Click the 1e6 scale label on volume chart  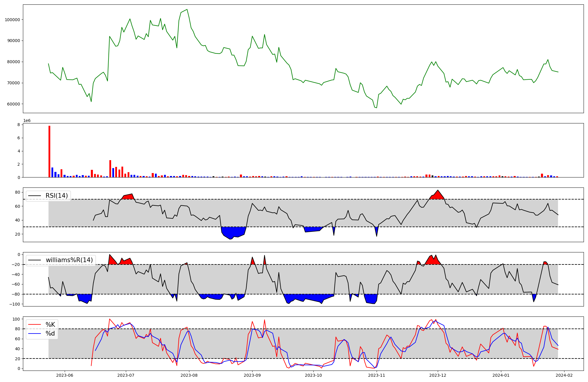click(27, 121)
